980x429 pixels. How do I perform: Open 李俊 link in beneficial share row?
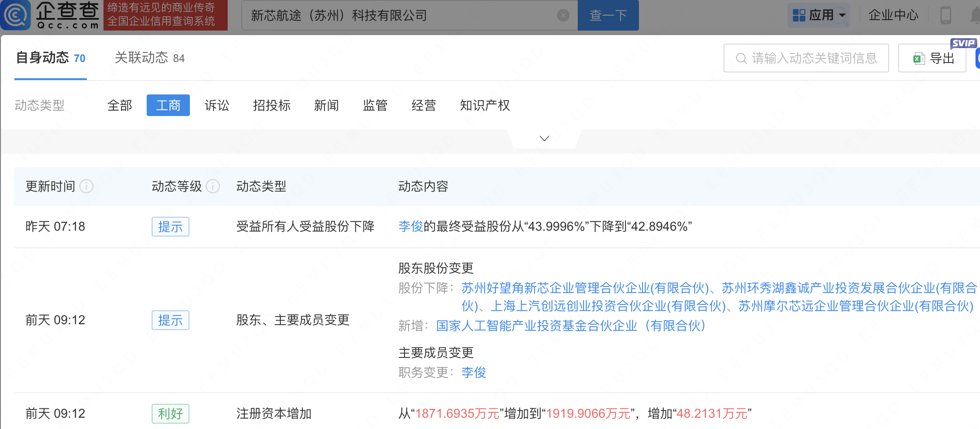[410, 227]
